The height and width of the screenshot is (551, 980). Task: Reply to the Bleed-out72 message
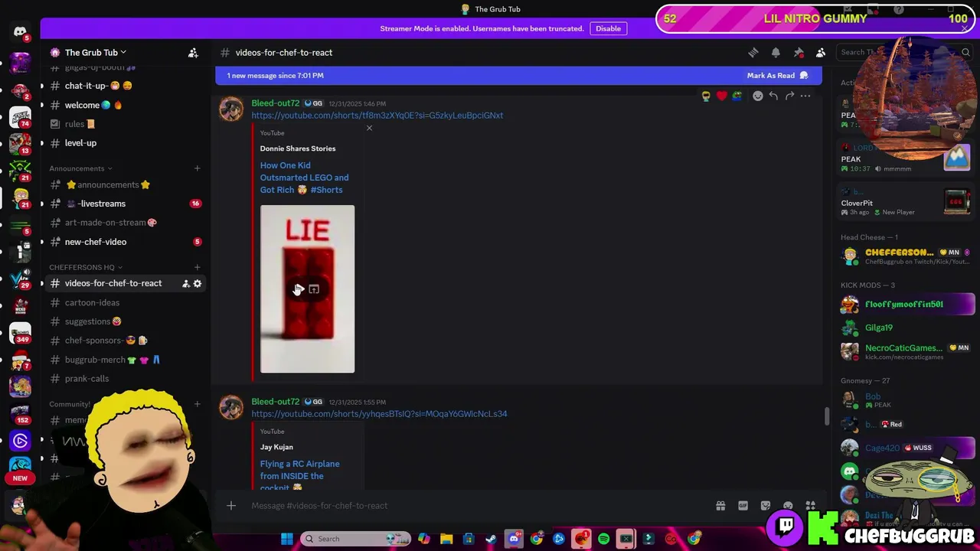click(773, 96)
